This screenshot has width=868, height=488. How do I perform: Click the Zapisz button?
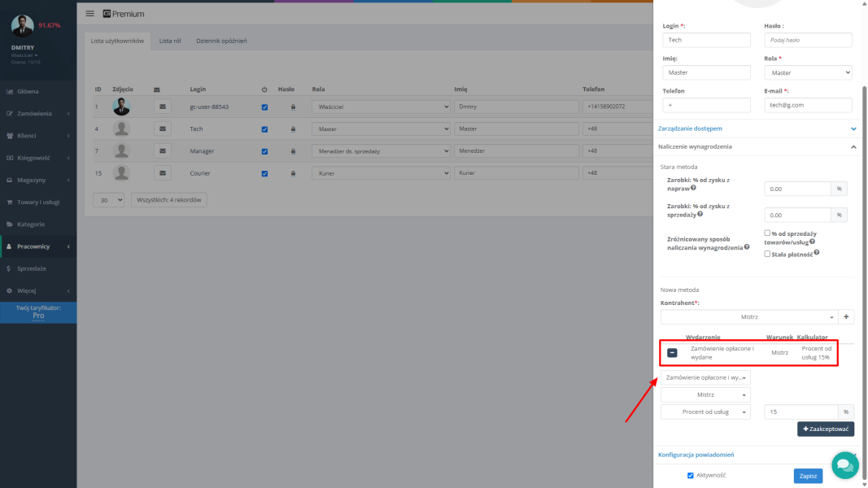pos(808,476)
